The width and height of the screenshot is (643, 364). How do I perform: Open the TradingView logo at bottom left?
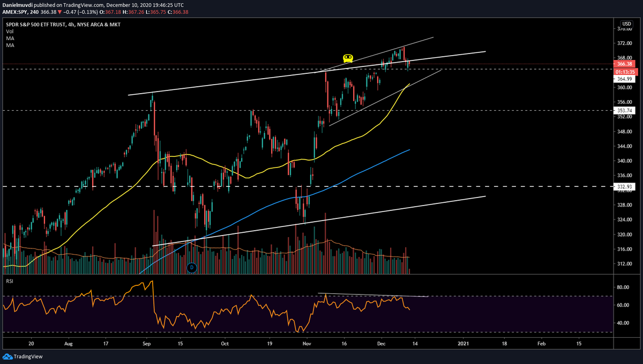tap(23, 357)
